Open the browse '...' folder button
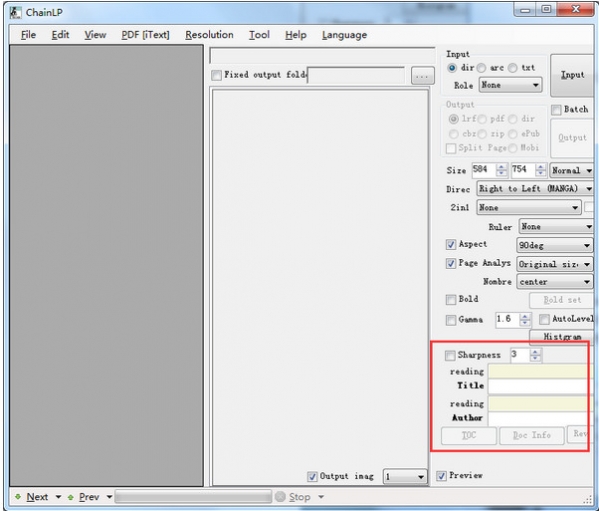 (423, 76)
